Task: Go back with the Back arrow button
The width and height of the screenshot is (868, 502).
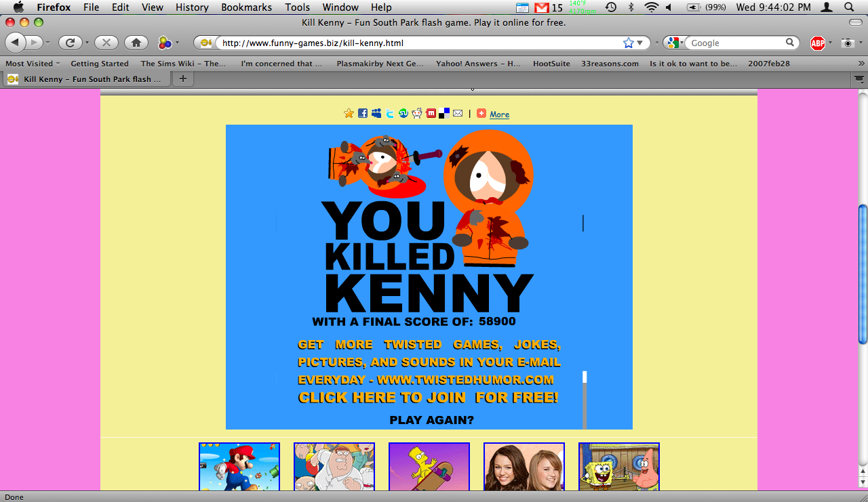Action: point(15,43)
